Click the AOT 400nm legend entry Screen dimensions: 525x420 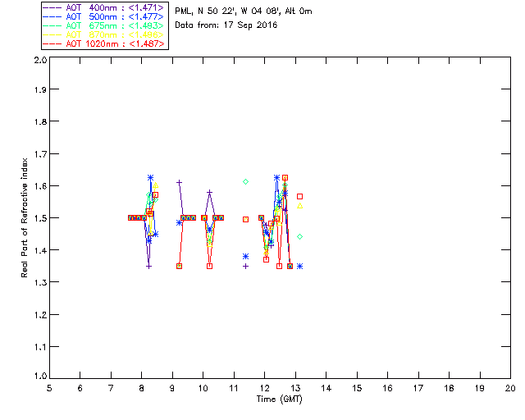[103, 7]
